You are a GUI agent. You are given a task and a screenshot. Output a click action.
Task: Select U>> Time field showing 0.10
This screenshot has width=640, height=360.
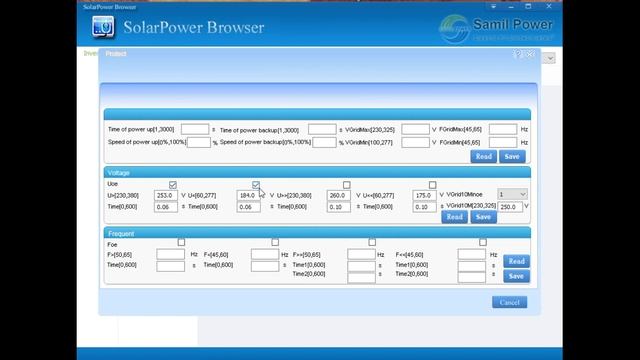[x=338, y=207]
